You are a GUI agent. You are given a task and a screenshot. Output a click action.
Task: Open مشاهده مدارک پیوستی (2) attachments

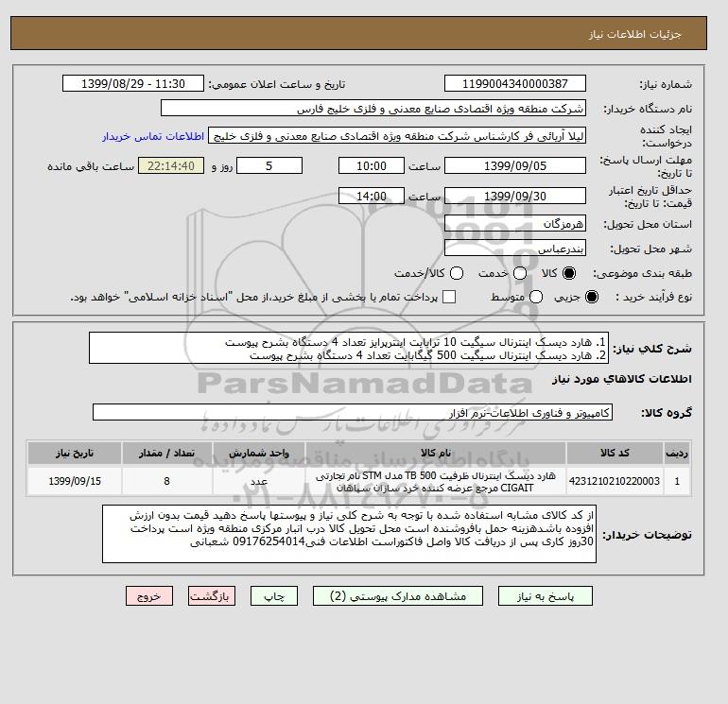click(398, 596)
